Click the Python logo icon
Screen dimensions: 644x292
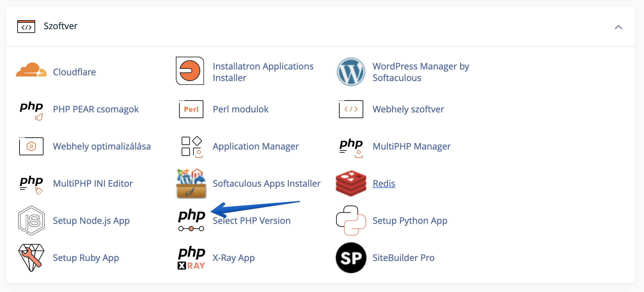point(351,221)
